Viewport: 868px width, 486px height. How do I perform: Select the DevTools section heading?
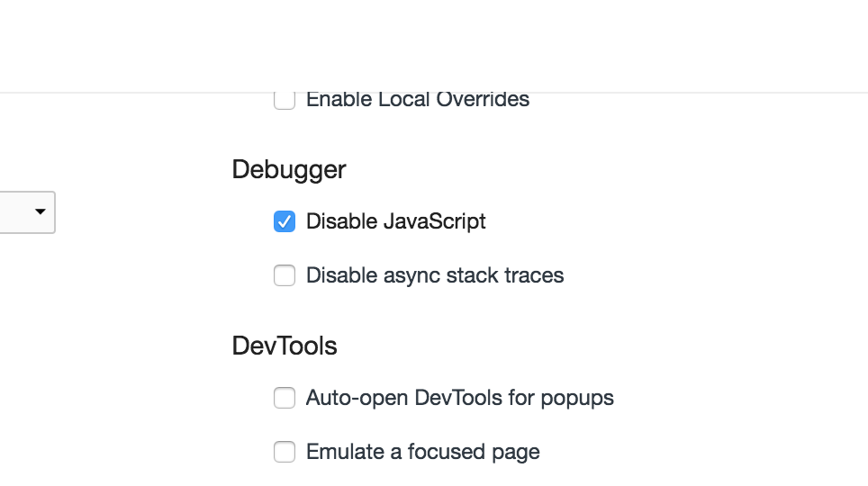(x=285, y=346)
